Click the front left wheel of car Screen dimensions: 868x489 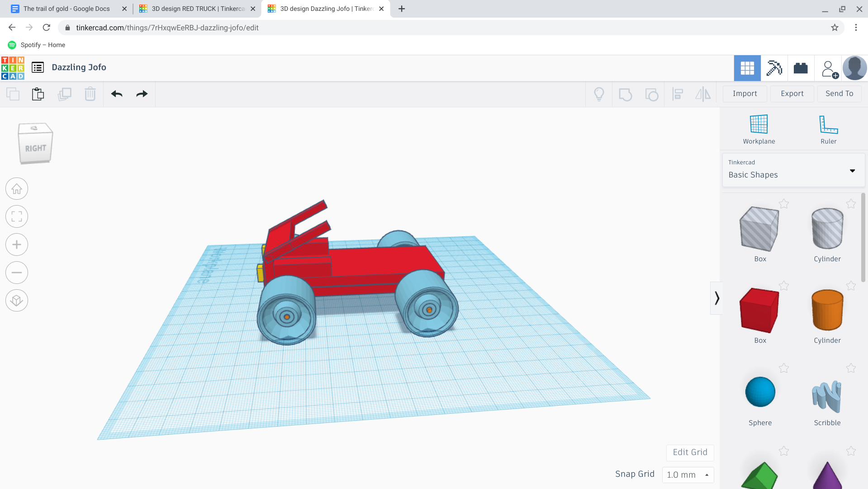[286, 311]
